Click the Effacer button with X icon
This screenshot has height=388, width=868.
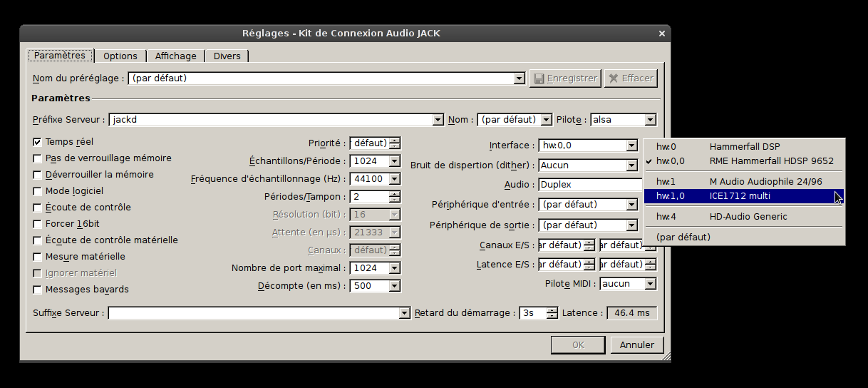(631, 78)
